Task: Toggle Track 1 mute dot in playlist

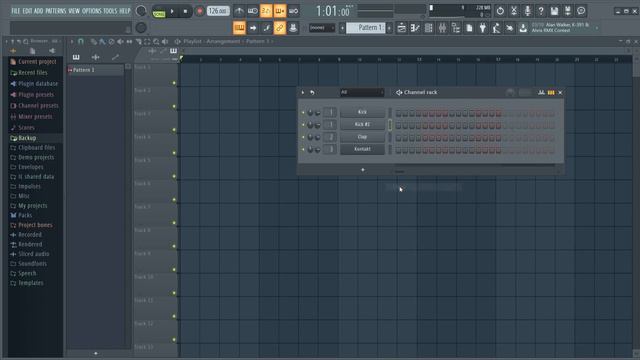Action: [174, 83]
